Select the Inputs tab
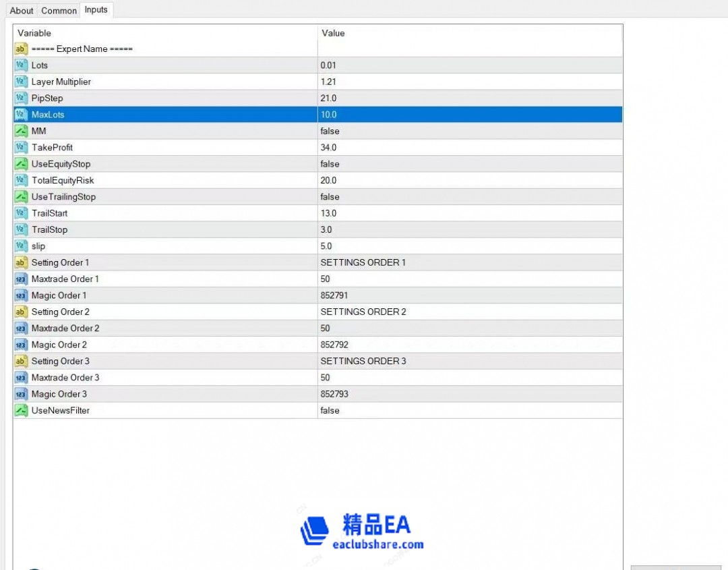The height and width of the screenshot is (570, 728). coord(96,9)
